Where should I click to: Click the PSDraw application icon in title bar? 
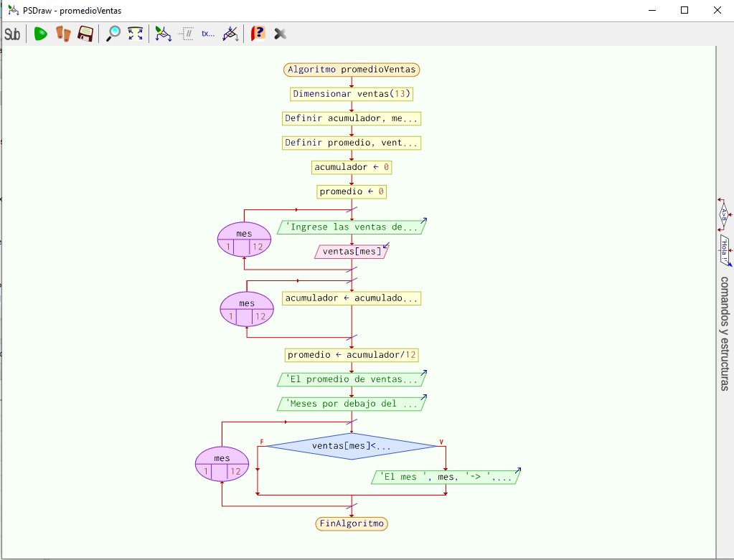pyautogui.click(x=13, y=10)
